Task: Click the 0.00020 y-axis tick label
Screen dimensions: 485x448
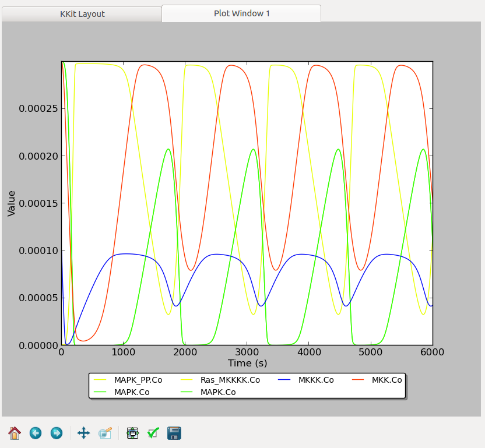Action: click(x=38, y=156)
